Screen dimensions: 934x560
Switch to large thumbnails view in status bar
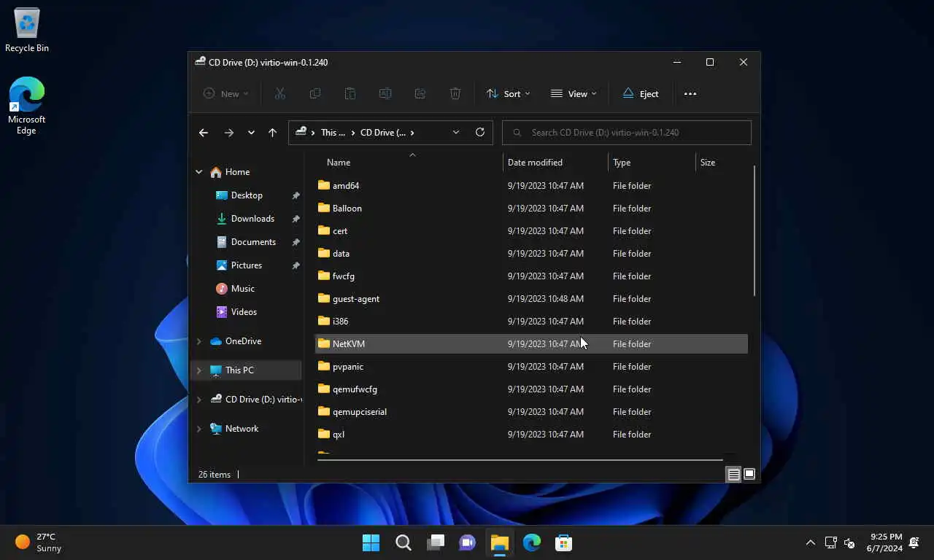point(749,474)
